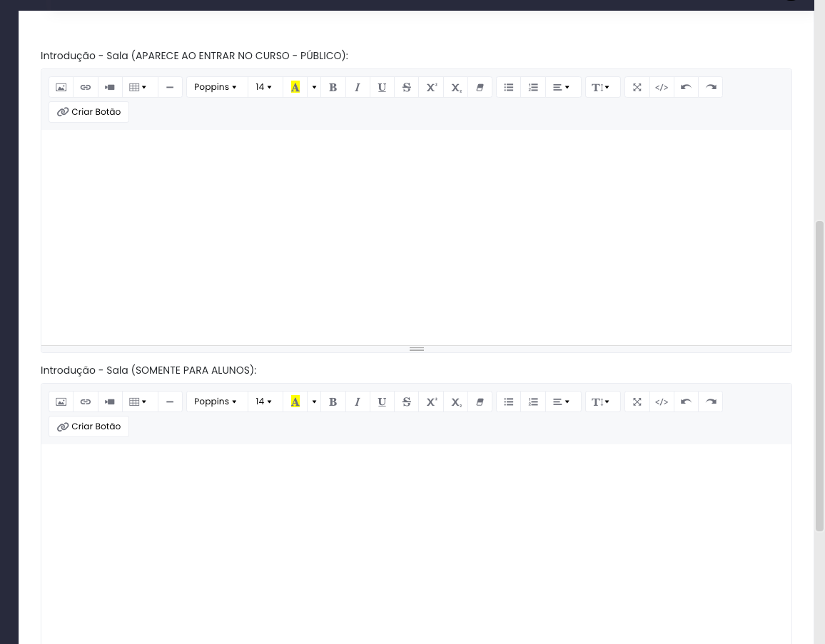The width and height of the screenshot is (825, 644).
Task: Open fullscreen mode in the public editor
Action: click(637, 87)
